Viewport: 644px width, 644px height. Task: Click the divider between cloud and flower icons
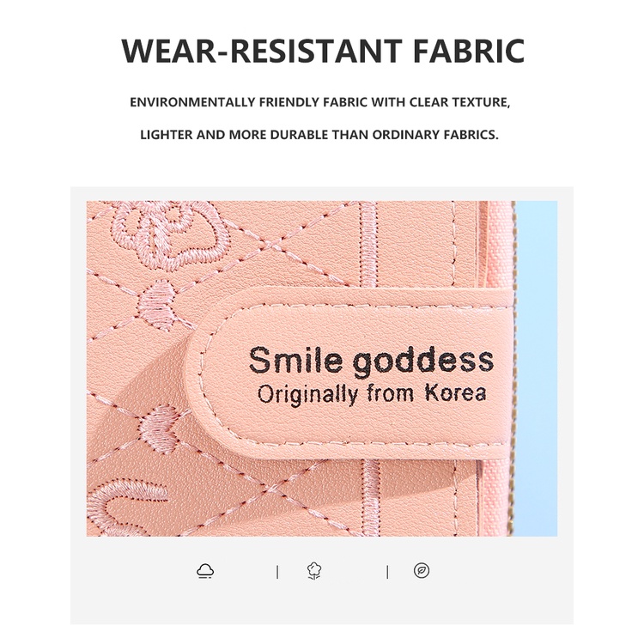[277, 572]
